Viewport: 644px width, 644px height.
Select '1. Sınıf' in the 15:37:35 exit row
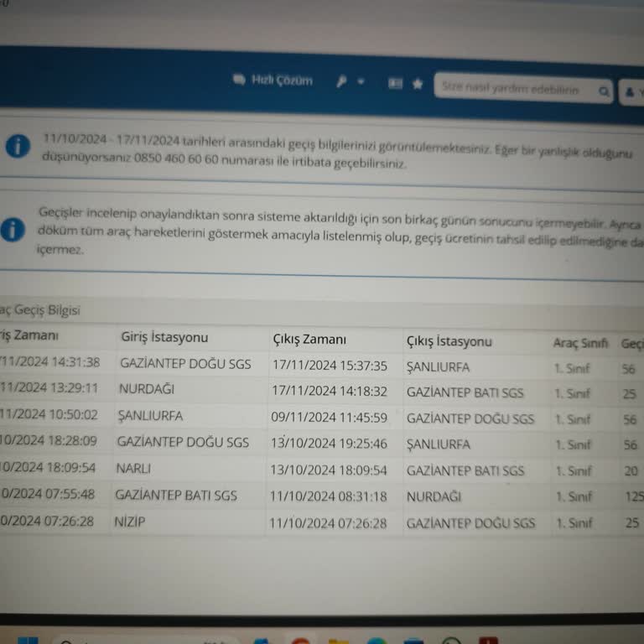coord(572,368)
